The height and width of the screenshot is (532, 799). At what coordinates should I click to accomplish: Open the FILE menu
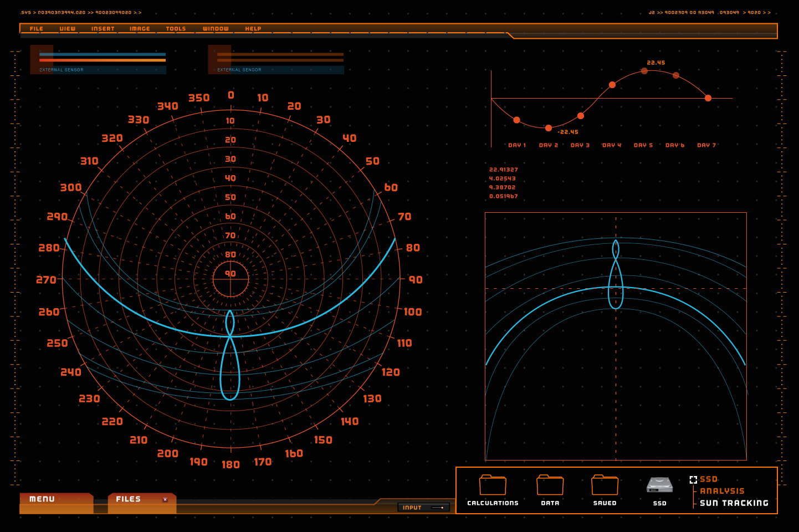click(x=37, y=29)
